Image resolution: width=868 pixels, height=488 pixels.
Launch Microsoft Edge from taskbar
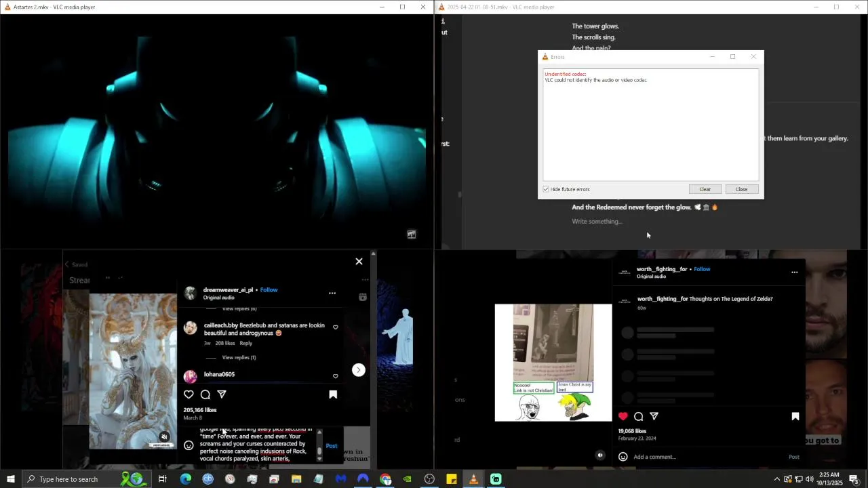[186, 479]
